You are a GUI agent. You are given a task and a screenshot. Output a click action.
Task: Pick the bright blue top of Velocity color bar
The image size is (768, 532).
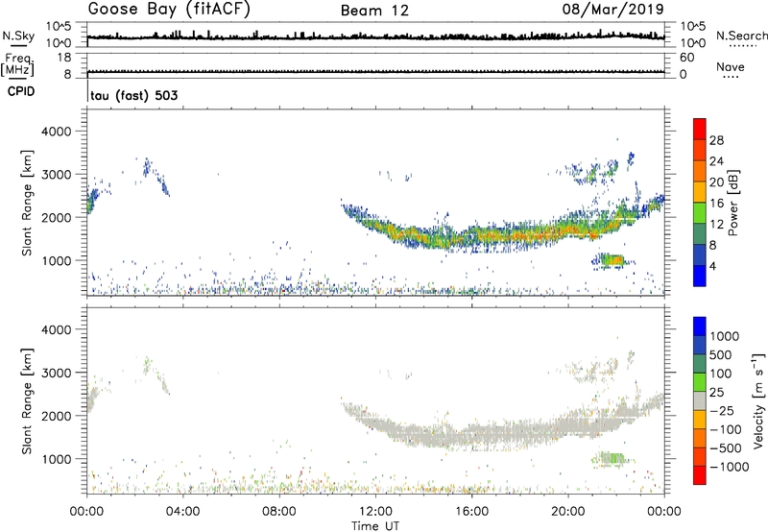[700, 326]
